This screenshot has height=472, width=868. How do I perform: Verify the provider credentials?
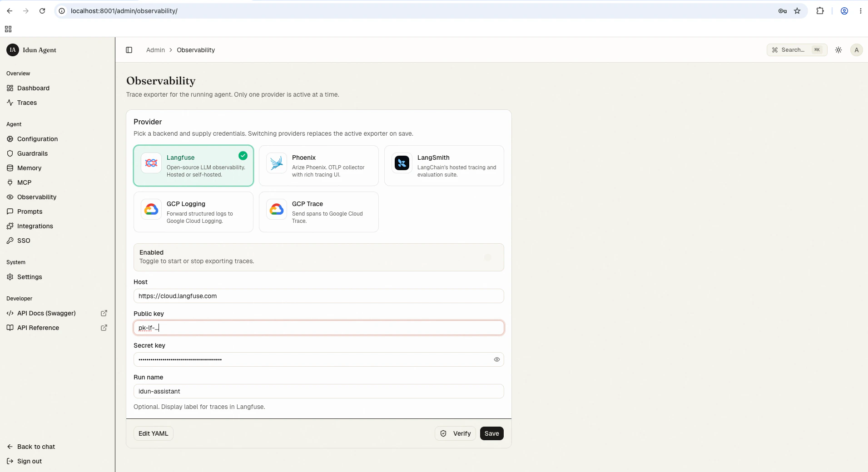tap(456, 433)
